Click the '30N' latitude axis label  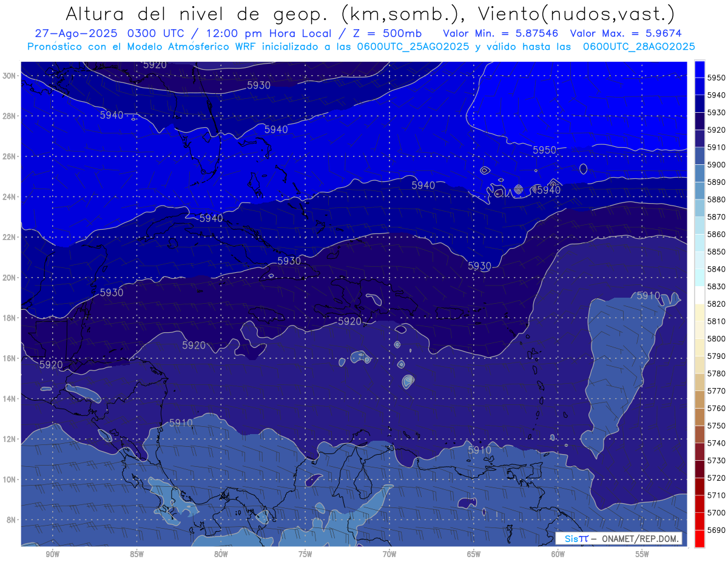pyautogui.click(x=9, y=75)
